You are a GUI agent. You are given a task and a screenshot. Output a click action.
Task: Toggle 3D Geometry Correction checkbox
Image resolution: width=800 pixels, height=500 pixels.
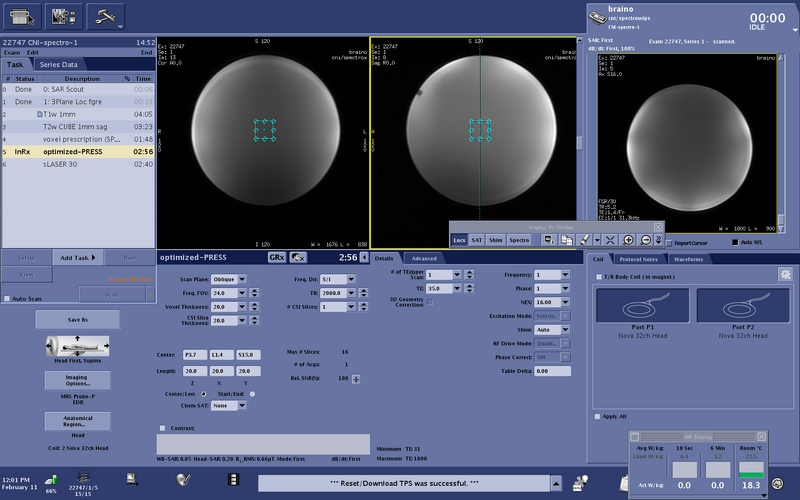430,302
